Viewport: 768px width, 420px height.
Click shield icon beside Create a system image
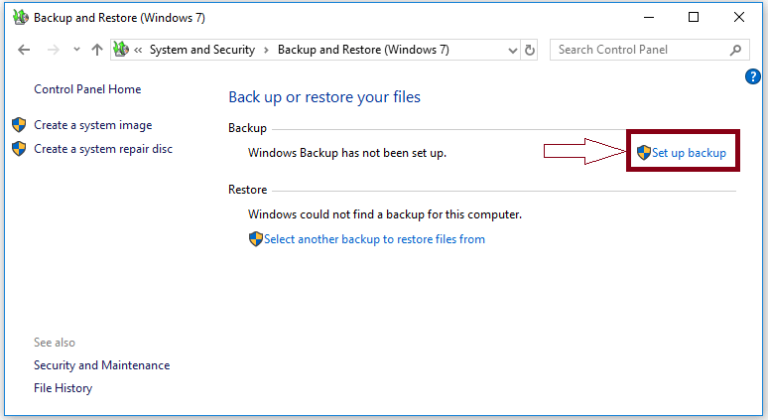tap(19, 124)
